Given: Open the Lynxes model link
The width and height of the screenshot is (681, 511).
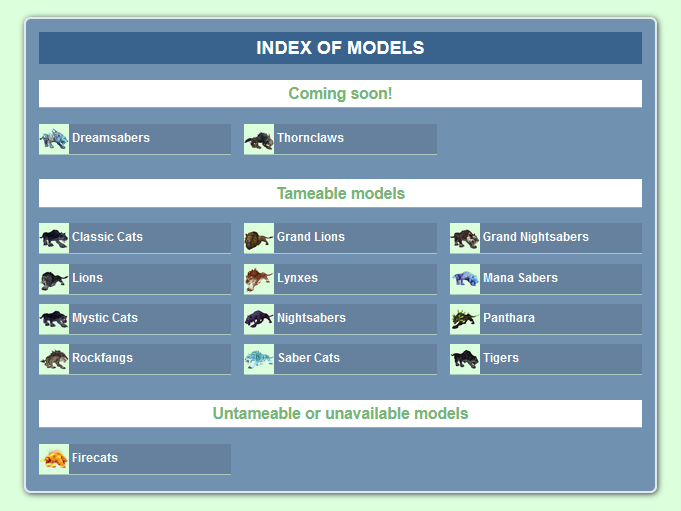Looking at the screenshot, I should click(298, 278).
